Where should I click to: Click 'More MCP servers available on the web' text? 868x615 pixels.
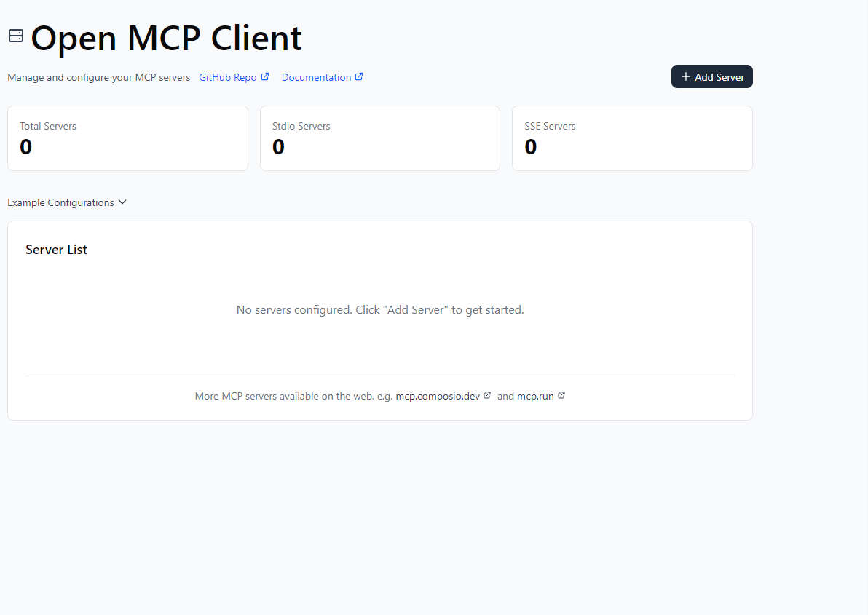(x=293, y=396)
